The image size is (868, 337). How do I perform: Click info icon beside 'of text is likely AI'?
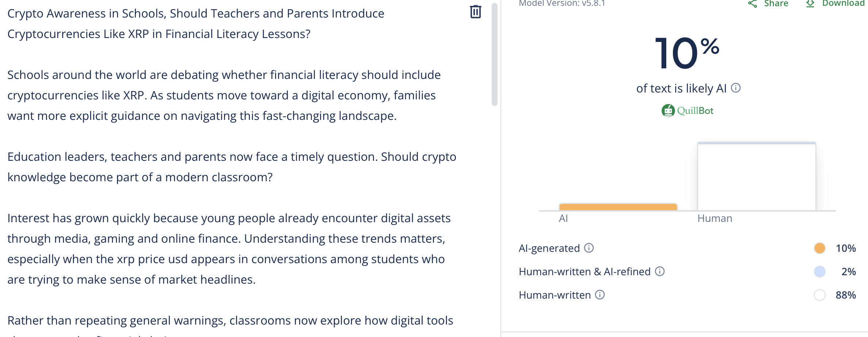point(736,88)
